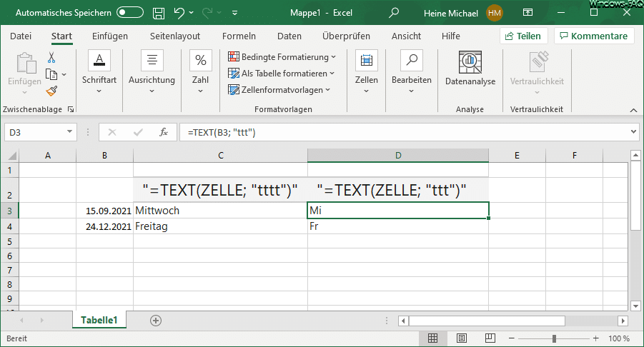The image size is (644, 347).
Task: Click the 100 % zoom level
Action: click(618, 338)
